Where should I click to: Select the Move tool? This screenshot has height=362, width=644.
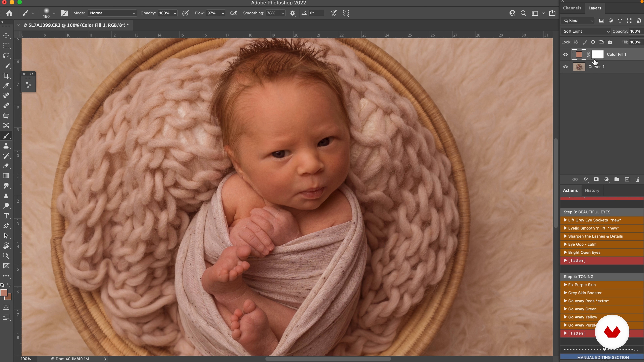pyautogui.click(x=6, y=36)
